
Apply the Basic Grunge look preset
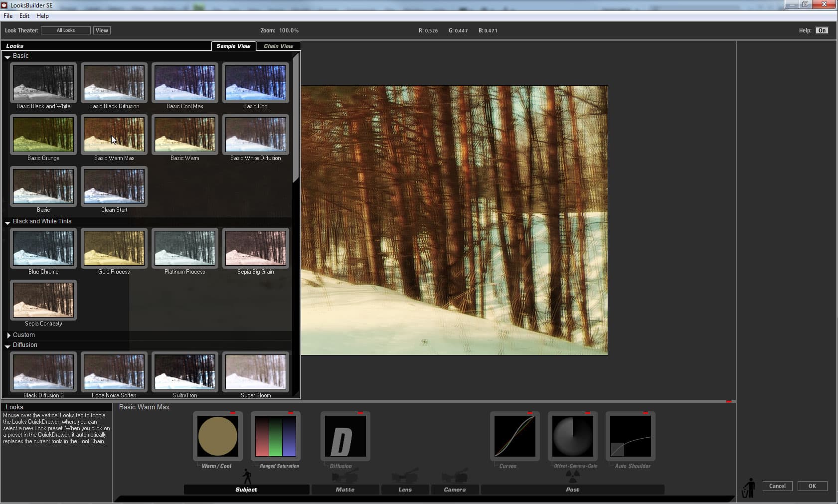pos(43,135)
